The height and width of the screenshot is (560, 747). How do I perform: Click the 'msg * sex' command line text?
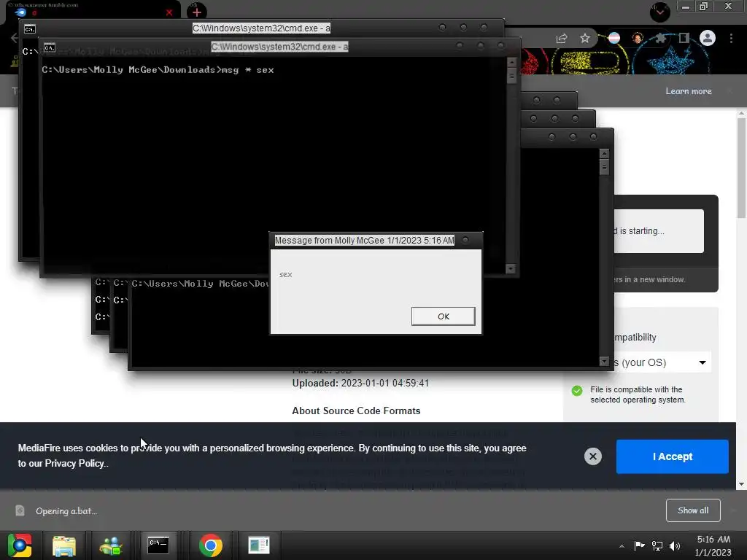pyautogui.click(x=248, y=70)
